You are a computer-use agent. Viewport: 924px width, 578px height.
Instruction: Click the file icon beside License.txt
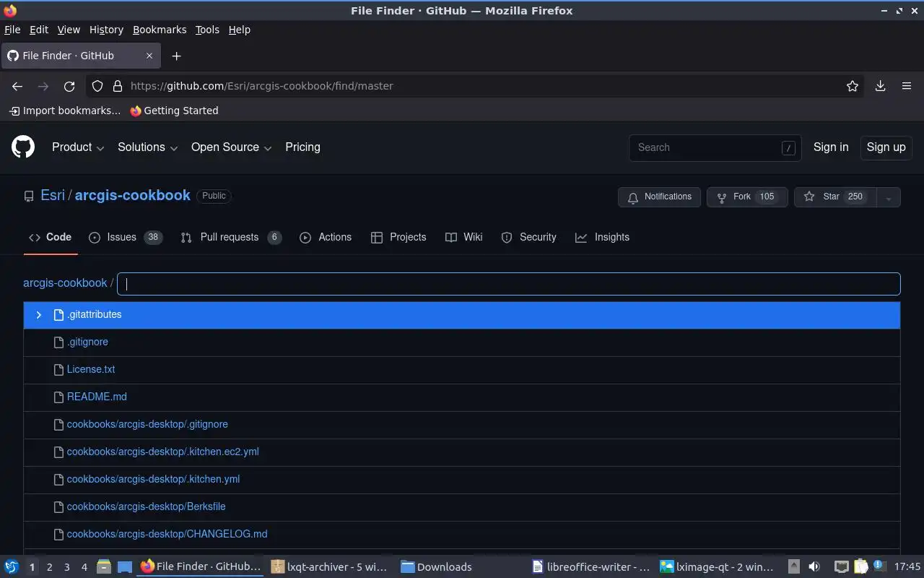tap(59, 369)
